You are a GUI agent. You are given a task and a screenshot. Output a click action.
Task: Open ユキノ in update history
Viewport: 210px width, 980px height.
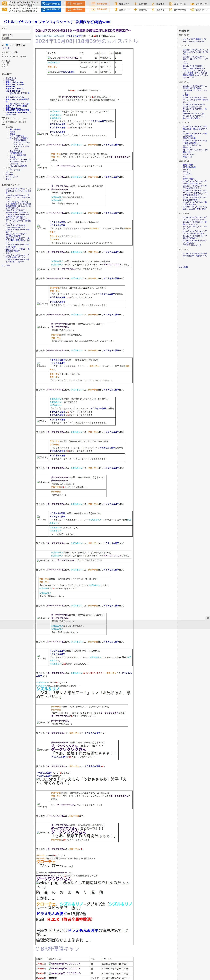pyautogui.click(x=185, y=64)
